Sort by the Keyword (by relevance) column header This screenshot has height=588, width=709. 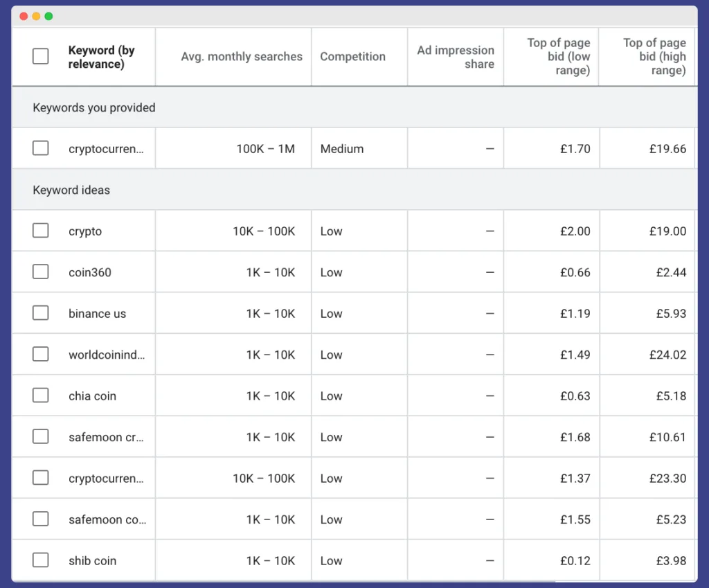[101, 57]
